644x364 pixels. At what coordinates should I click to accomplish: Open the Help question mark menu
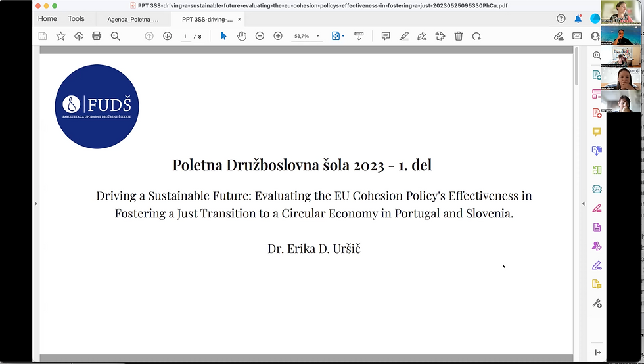561,18
